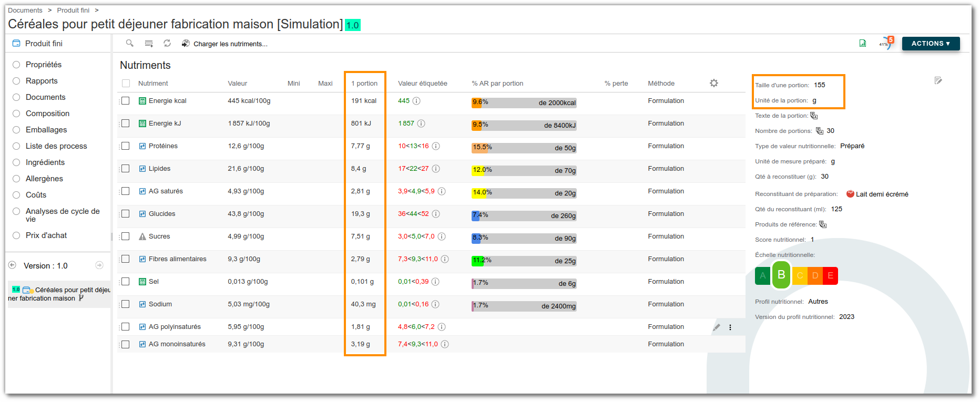Open Allergènes section in sidebar
Viewport: 980px width, 402px height.
(x=44, y=179)
